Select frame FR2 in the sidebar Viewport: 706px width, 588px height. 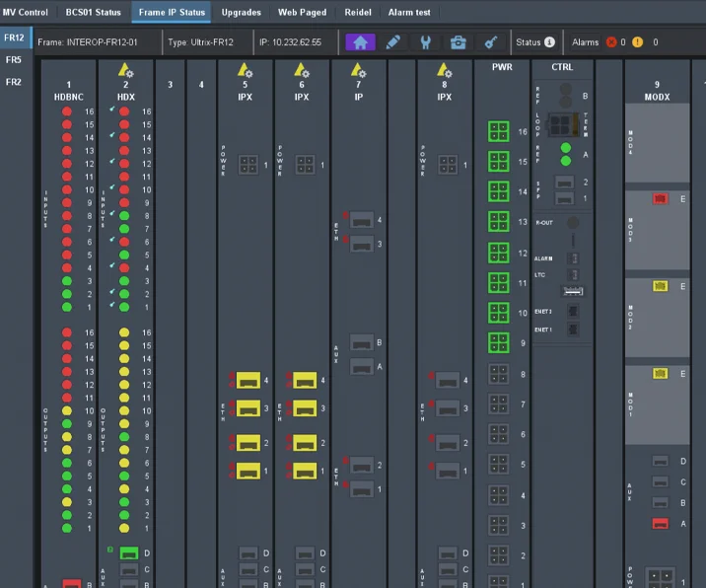(14, 82)
